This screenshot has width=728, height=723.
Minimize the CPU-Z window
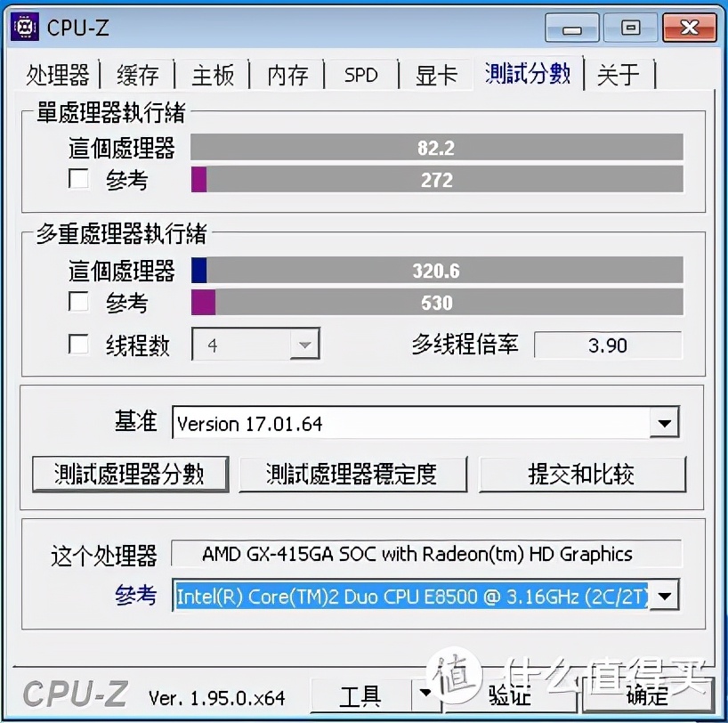(x=572, y=28)
